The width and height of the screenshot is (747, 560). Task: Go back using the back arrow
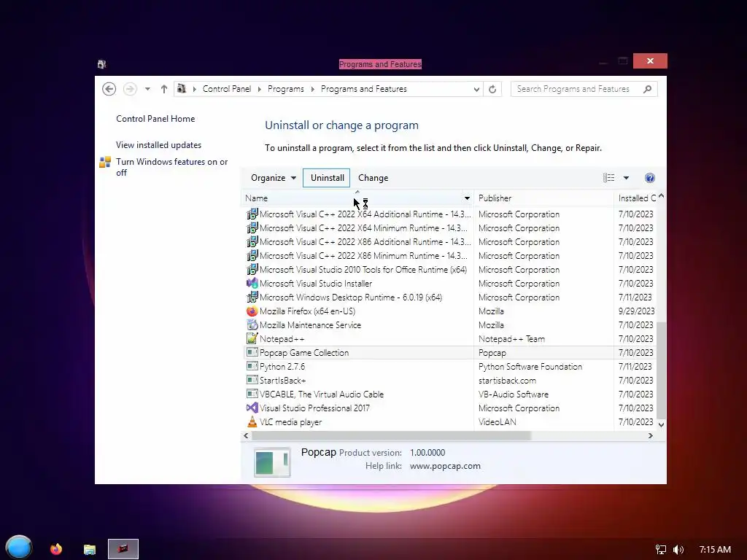tap(109, 89)
